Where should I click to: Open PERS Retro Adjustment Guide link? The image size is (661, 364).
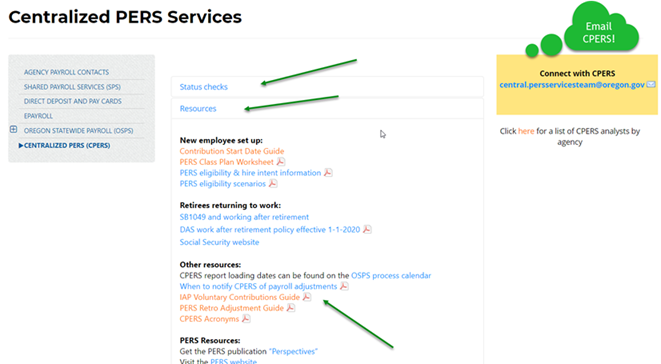pos(231,308)
